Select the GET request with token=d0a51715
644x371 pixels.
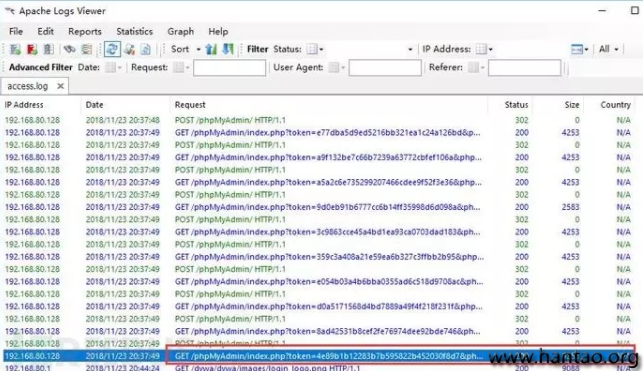point(328,306)
